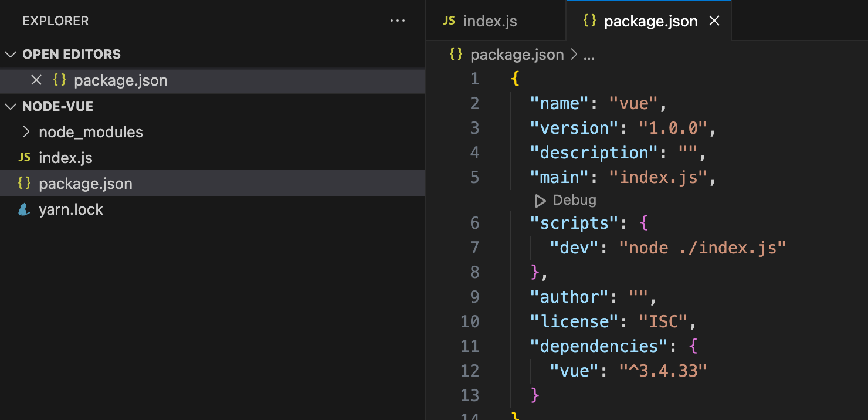Select the package.json editor tab

tap(650, 22)
